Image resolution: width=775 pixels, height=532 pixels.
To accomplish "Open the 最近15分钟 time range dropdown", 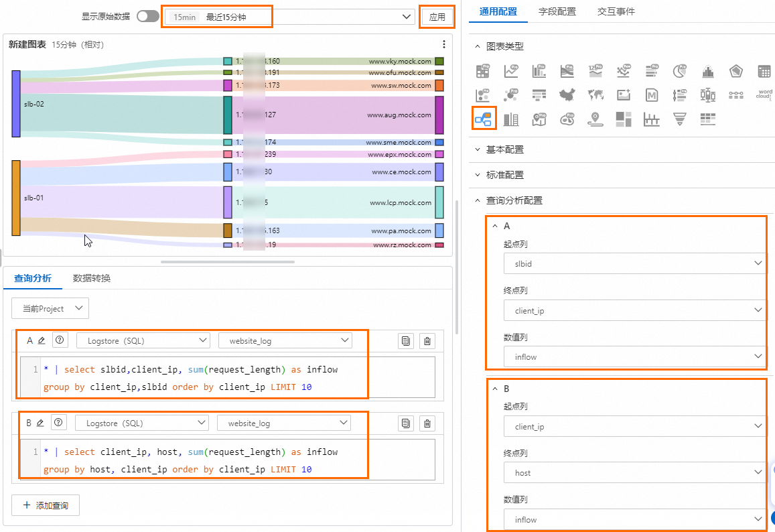I will (289, 17).
